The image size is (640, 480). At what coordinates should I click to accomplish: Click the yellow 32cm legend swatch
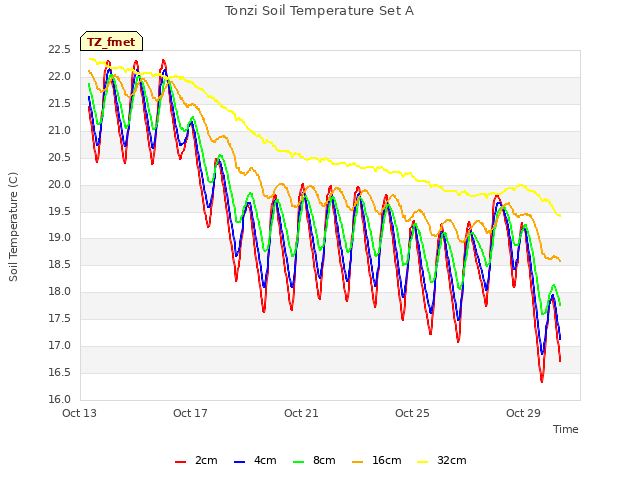click(x=423, y=462)
